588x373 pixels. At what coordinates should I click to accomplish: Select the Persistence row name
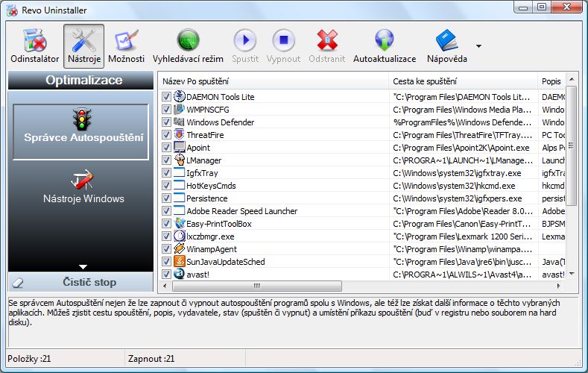pyautogui.click(x=207, y=198)
